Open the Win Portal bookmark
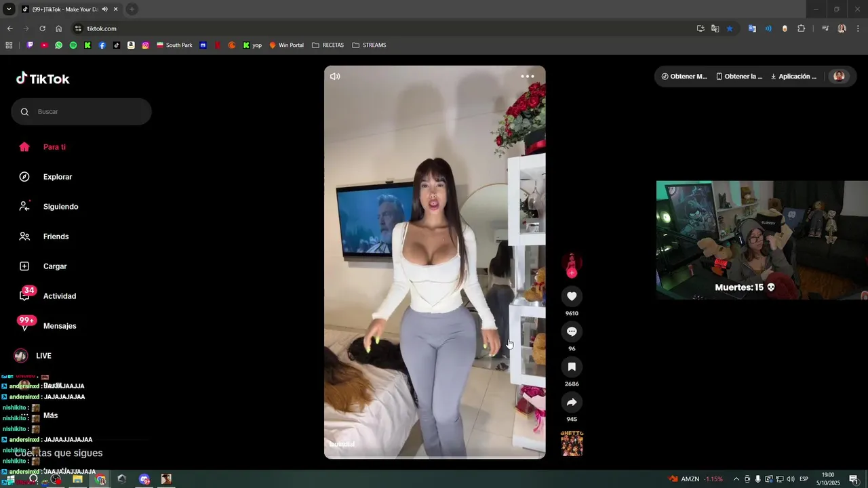The height and width of the screenshot is (488, 868). pos(286,45)
